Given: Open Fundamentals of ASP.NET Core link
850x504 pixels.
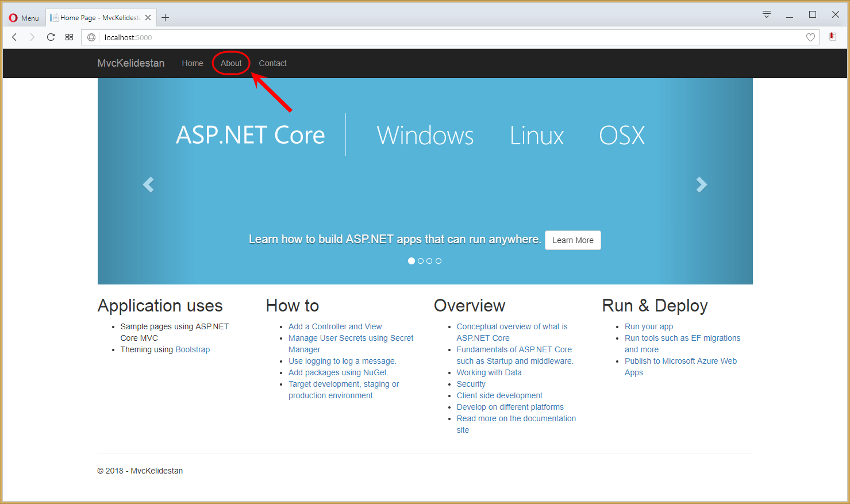Looking at the screenshot, I should [515, 355].
